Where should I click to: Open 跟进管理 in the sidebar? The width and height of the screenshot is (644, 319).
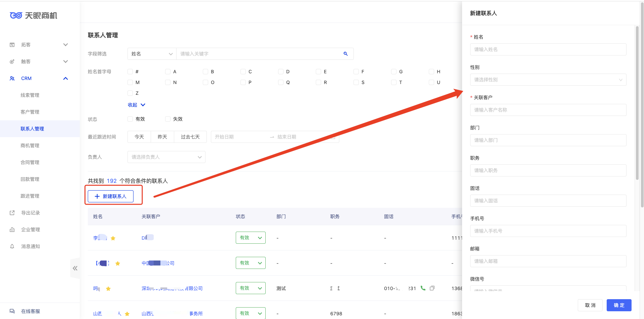coord(30,196)
